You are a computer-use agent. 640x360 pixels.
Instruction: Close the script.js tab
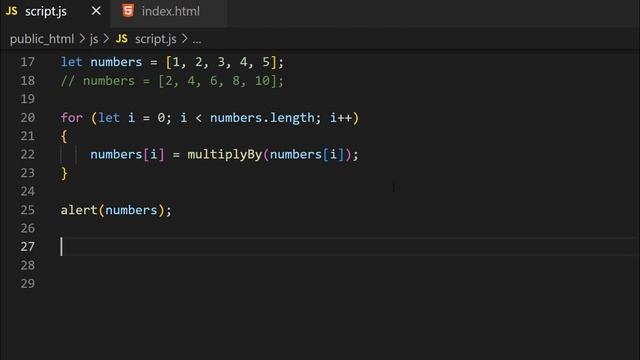[x=96, y=11]
